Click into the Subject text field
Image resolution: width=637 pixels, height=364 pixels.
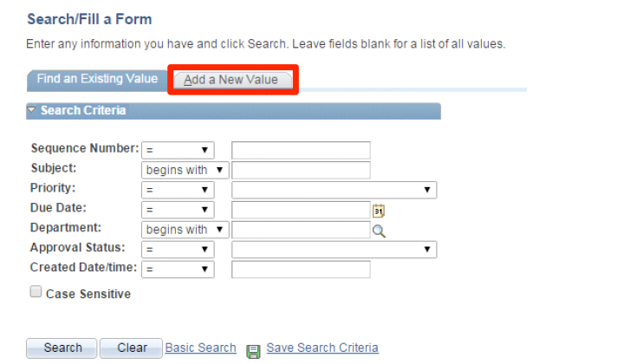tap(301, 170)
